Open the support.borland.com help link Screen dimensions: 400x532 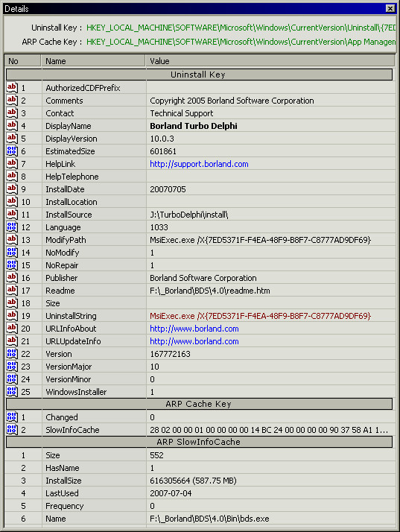click(x=199, y=164)
